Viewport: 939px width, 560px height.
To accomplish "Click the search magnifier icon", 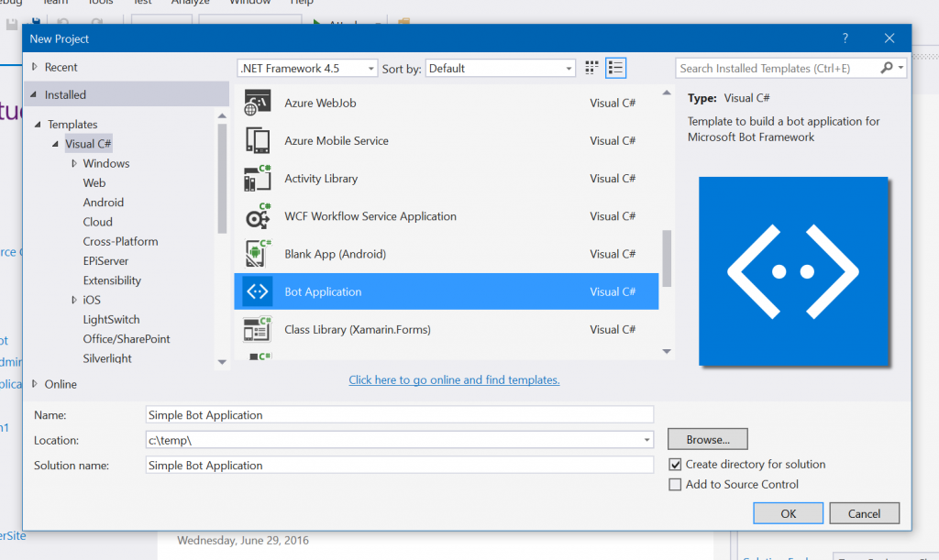I will [887, 68].
